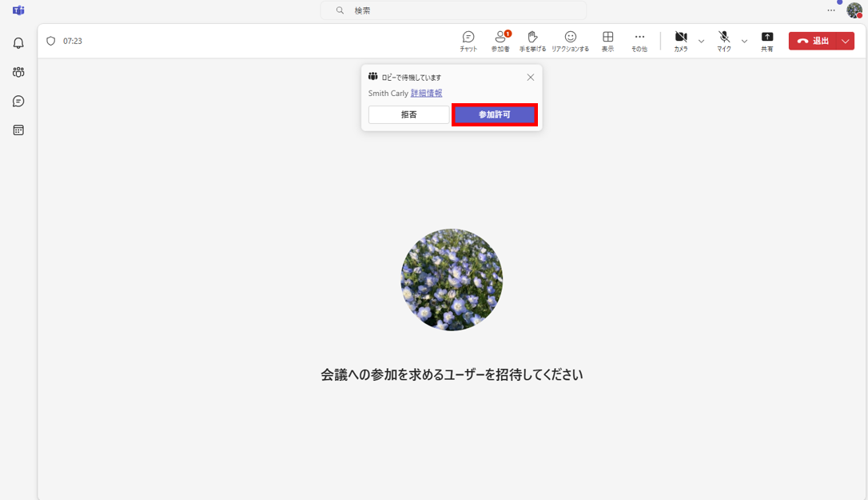Expand the camera device options

[x=699, y=40]
